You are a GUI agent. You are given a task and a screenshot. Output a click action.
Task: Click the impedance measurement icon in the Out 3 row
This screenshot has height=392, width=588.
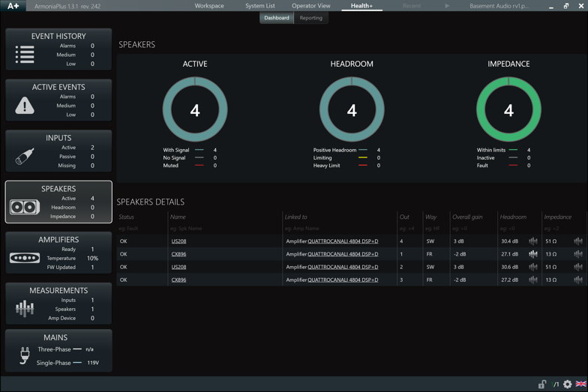[x=577, y=280]
